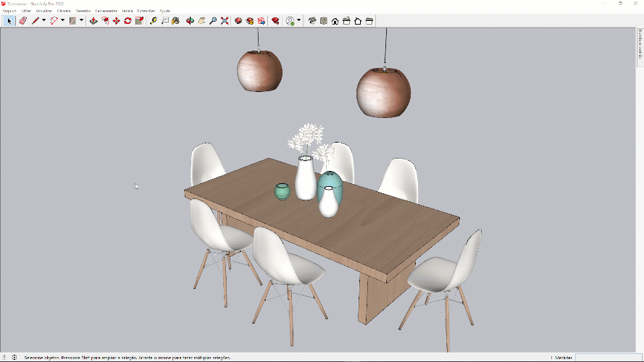The image size is (644, 362).
Task: Click the Send to LayOut icon
Action: (262, 21)
